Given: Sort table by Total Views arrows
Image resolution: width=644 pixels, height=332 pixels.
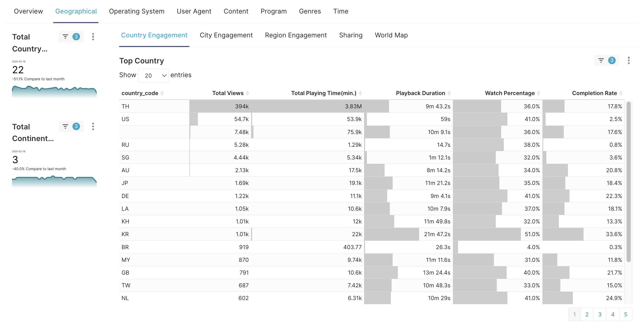Looking at the screenshot, I should click(247, 93).
